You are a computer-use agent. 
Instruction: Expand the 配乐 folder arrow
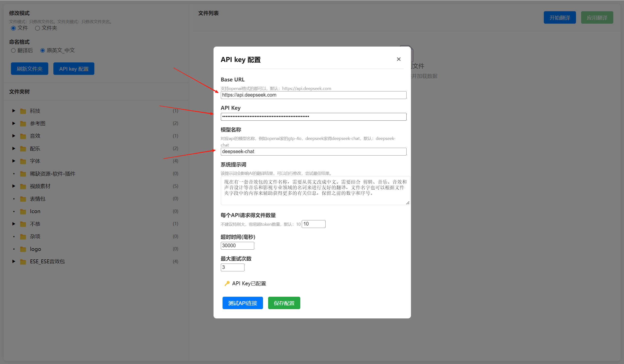coord(14,148)
